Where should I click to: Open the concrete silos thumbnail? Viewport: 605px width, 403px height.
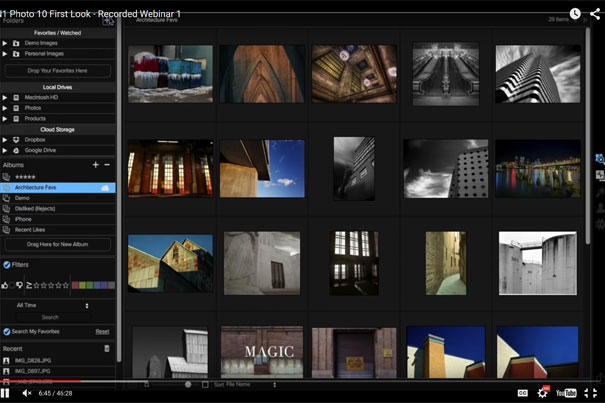(x=538, y=263)
